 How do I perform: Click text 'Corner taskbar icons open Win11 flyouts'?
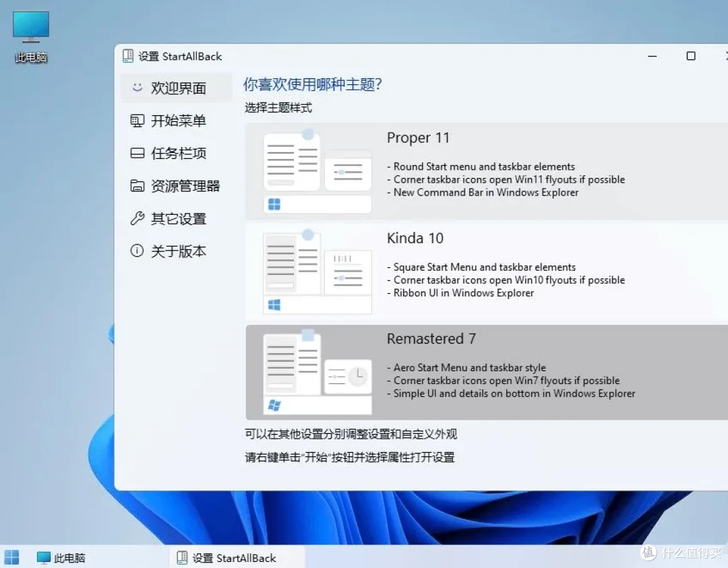(478, 180)
